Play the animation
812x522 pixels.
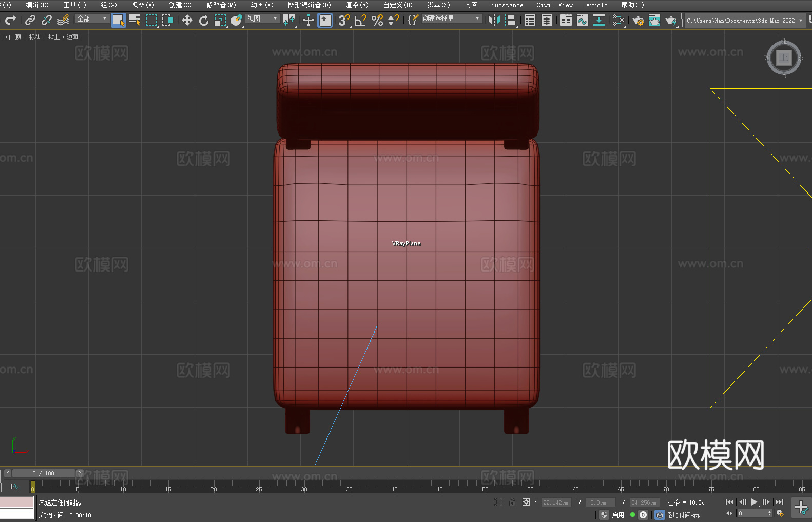[x=754, y=502]
